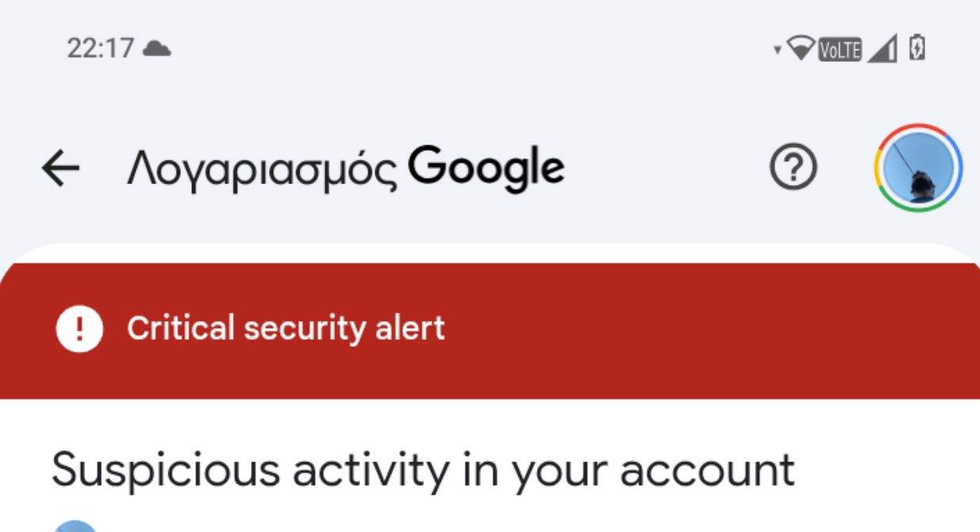Select the Critical security alert text
Image resolution: width=980 pixels, height=532 pixels.
286,330
